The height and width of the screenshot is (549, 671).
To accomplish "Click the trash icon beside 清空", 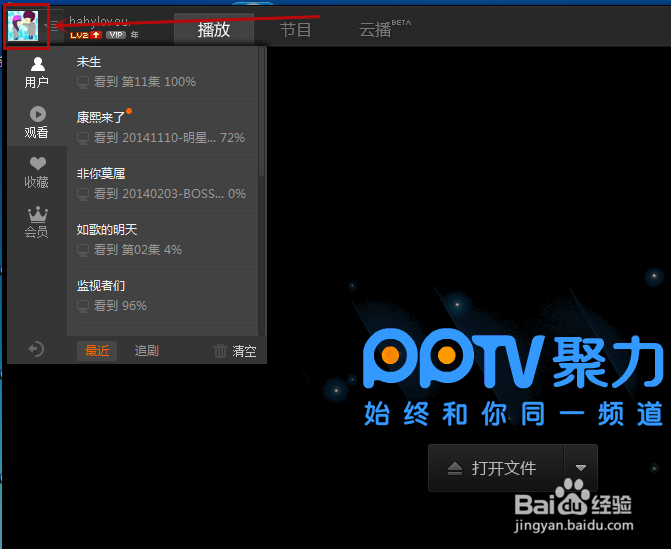I will point(220,351).
